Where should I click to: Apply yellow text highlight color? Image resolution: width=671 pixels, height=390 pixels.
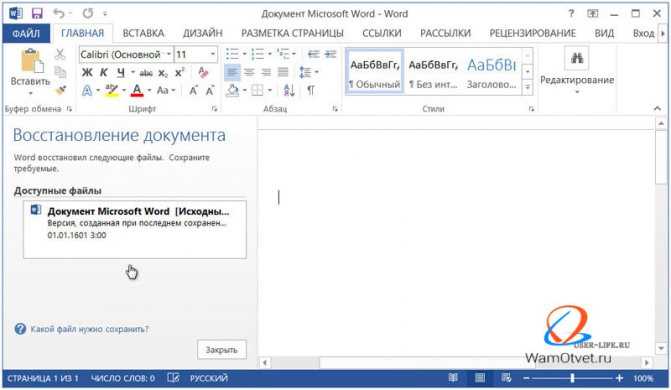pyautogui.click(x=112, y=90)
